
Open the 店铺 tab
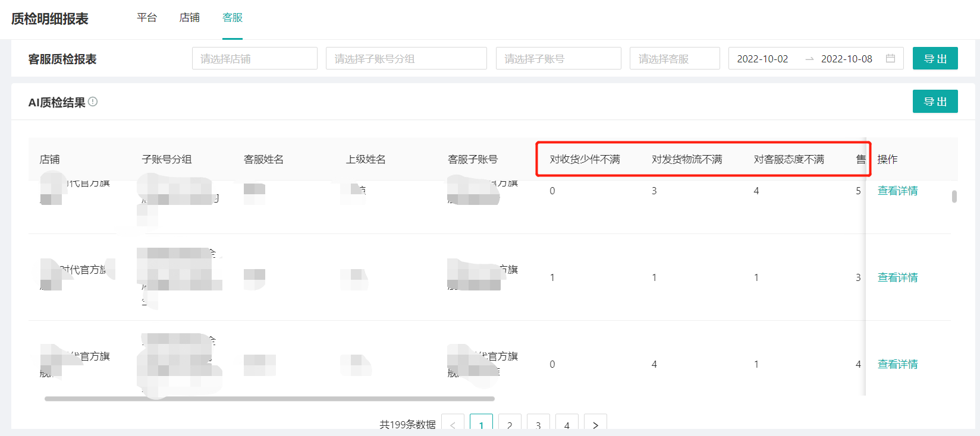[190, 18]
